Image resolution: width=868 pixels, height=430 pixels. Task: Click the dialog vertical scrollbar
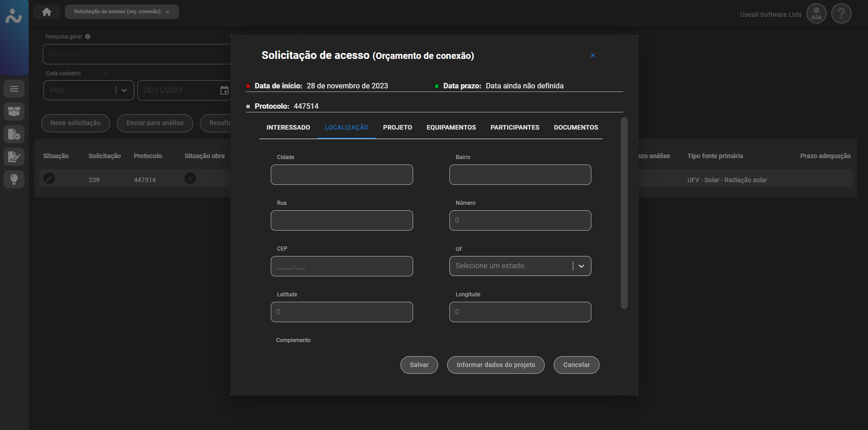tap(624, 213)
